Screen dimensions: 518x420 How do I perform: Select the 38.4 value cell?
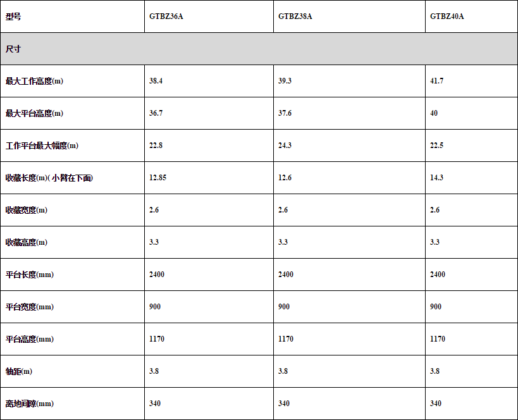coord(156,81)
